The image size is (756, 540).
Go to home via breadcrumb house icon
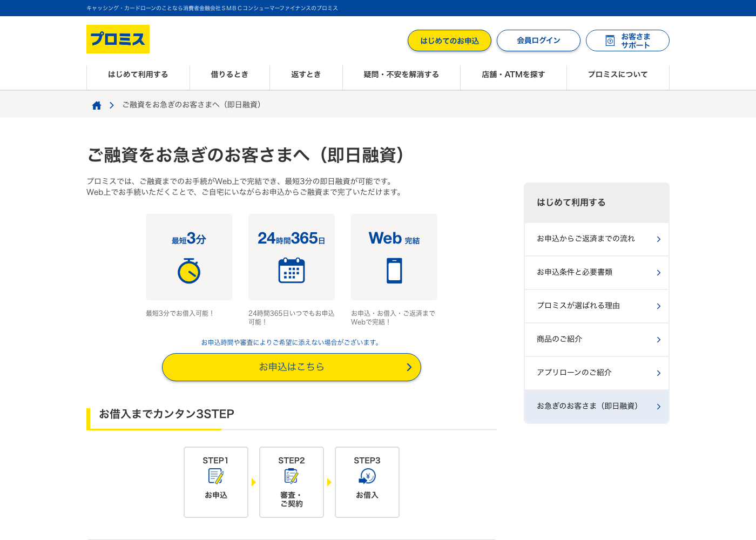[97, 105]
